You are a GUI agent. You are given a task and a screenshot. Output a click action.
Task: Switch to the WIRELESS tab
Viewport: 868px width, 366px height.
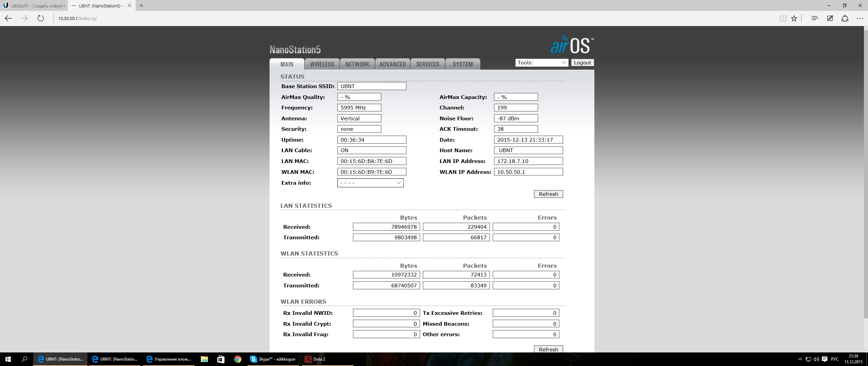(322, 64)
